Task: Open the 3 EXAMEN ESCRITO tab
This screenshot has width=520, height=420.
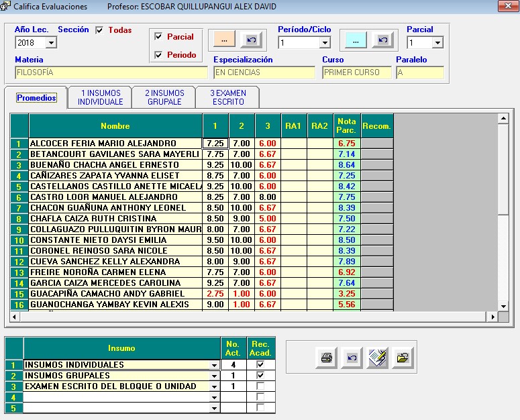Action: pos(227,97)
